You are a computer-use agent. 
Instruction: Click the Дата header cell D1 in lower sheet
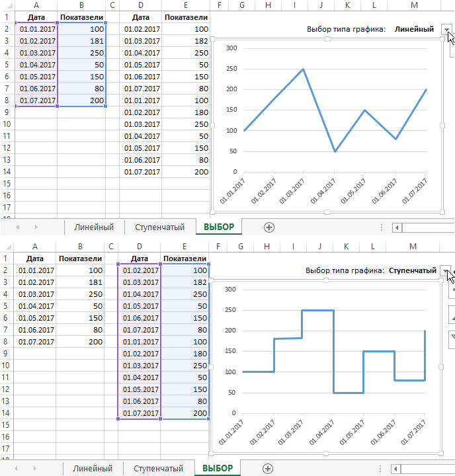[x=140, y=258]
